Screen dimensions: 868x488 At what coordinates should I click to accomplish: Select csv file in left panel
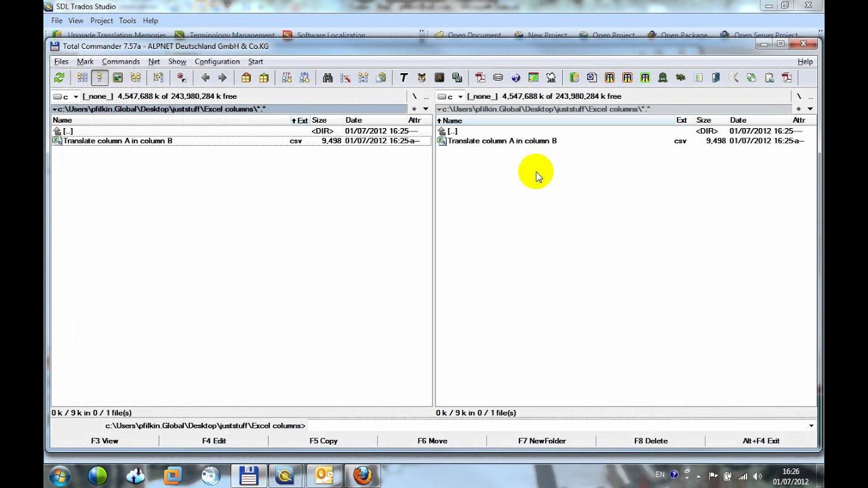click(241, 141)
